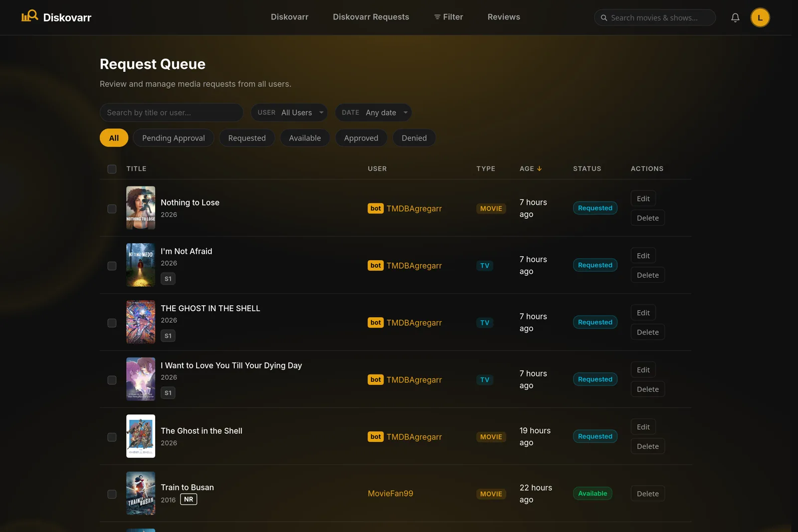Open The Ghost in the Shell movie poster
This screenshot has width=798, height=532.
(x=141, y=436)
